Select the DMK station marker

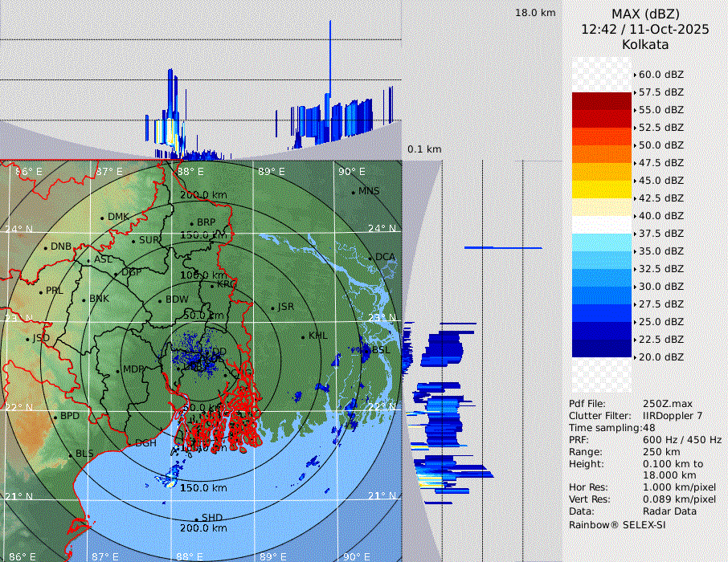tap(102, 218)
